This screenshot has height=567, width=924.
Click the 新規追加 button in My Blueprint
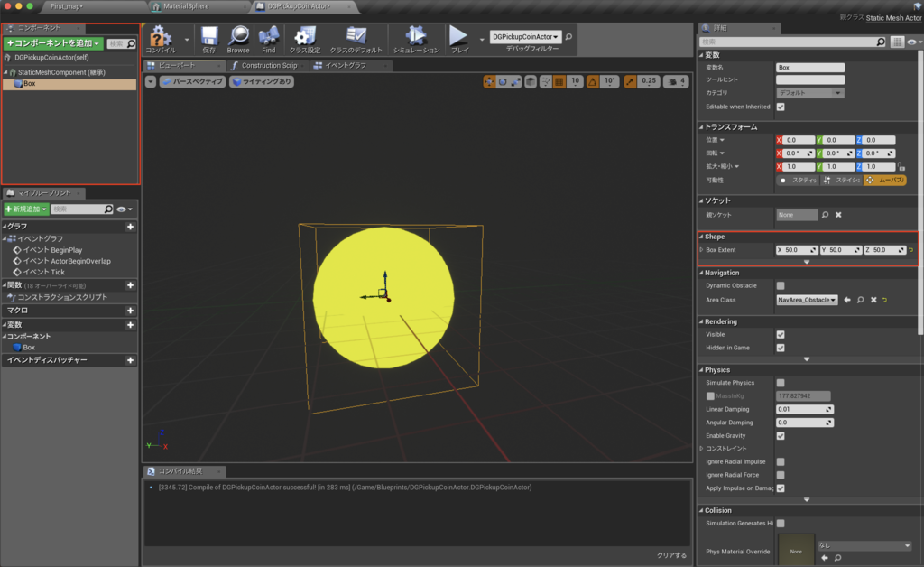click(x=26, y=209)
